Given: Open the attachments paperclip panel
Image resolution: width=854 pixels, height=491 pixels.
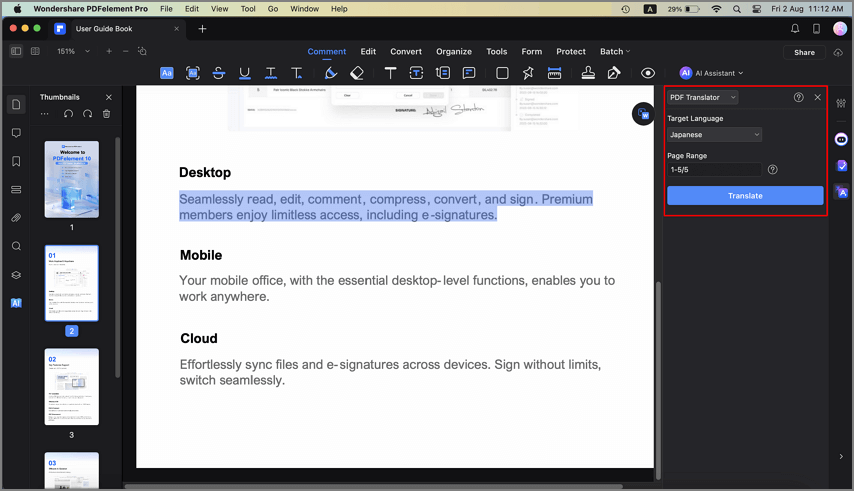Looking at the screenshot, I should (x=16, y=218).
